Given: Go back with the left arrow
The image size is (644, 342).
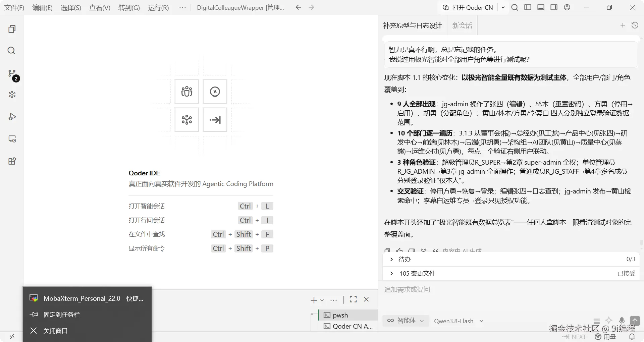Looking at the screenshot, I should point(299,7).
